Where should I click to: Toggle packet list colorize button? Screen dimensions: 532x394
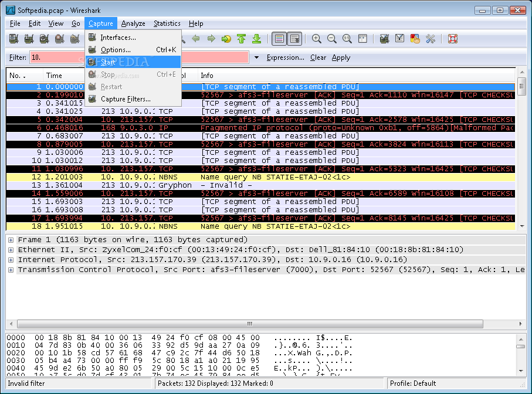tap(279, 39)
